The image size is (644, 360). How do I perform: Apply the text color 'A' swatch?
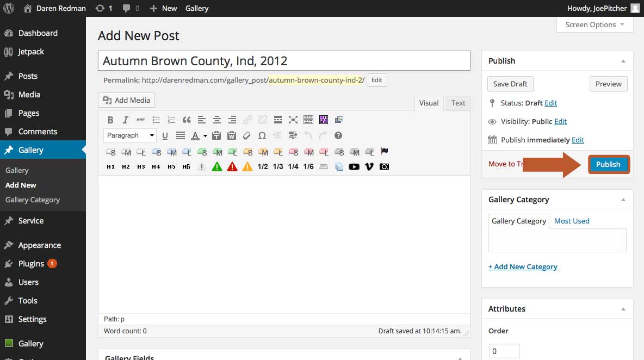pyautogui.click(x=195, y=135)
